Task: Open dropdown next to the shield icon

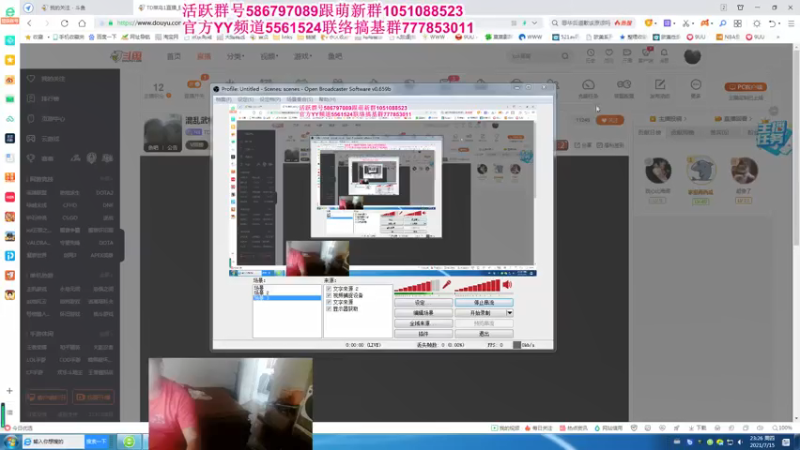Action: pyautogui.click(x=657, y=23)
